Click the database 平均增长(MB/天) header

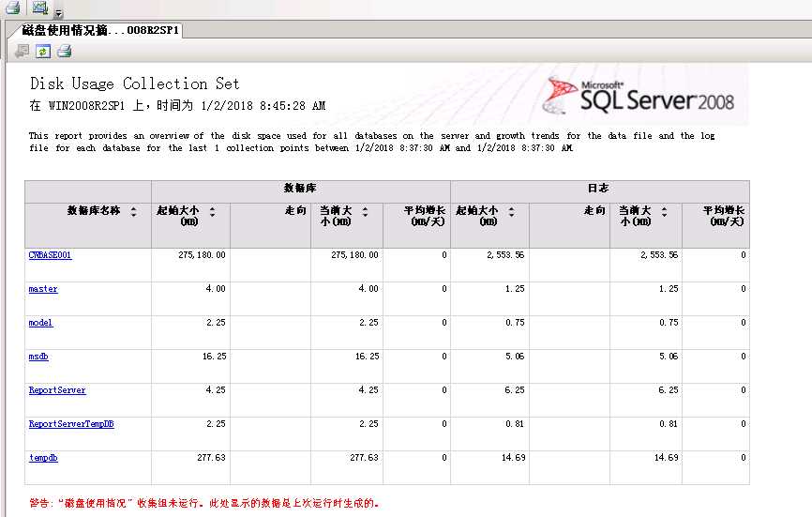(x=425, y=216)
